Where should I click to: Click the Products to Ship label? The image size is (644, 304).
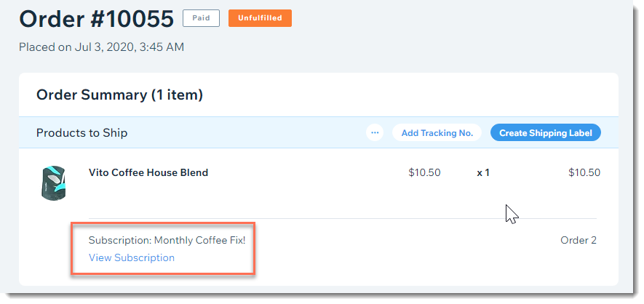pos(82,133)
